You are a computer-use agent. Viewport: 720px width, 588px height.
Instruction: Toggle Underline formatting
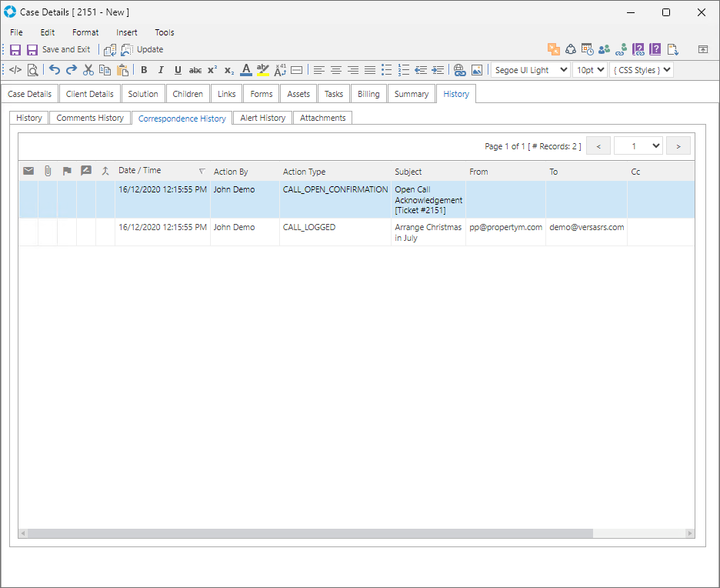point(178,70)
